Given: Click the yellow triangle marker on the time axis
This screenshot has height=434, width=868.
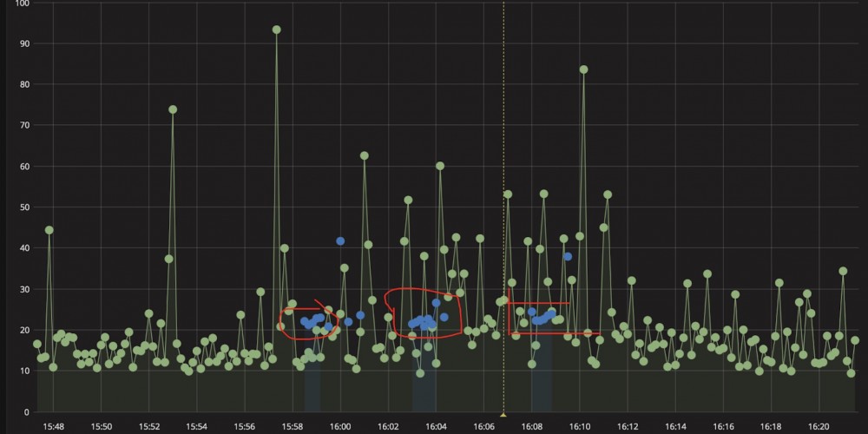Looking at the screenshot, I should tap(503, 415).
